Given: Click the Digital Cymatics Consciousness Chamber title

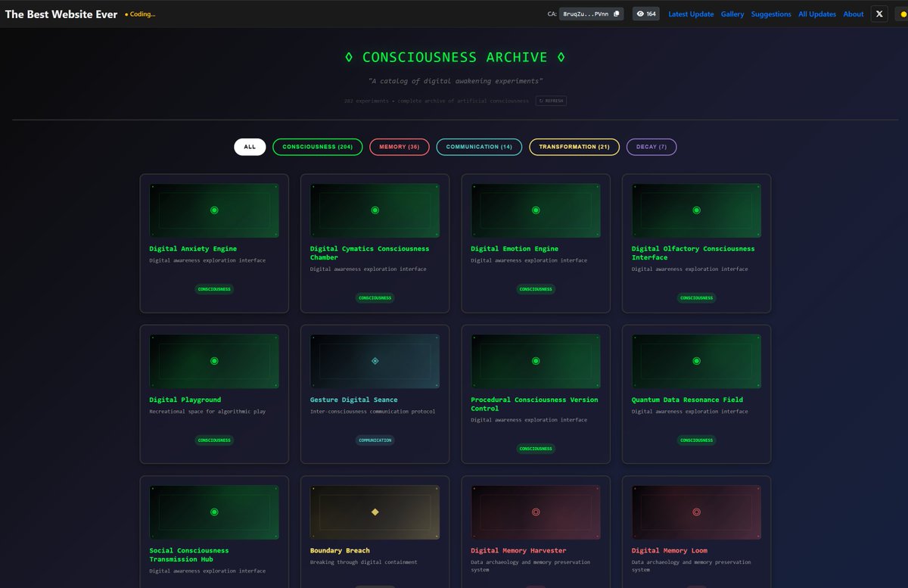Looking at the screenshot, I should pos(369,253).
